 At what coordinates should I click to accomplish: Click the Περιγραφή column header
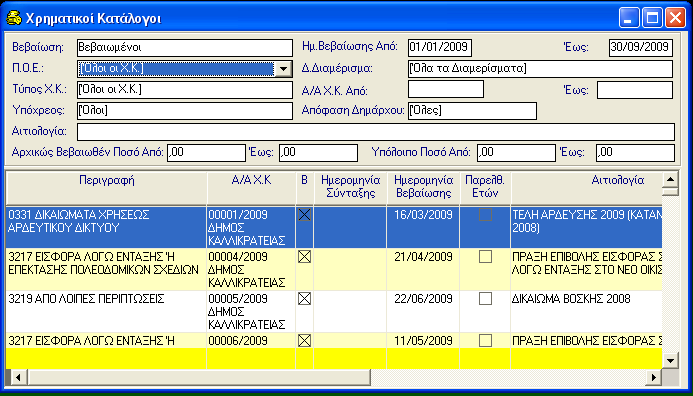tap(107, 188)
